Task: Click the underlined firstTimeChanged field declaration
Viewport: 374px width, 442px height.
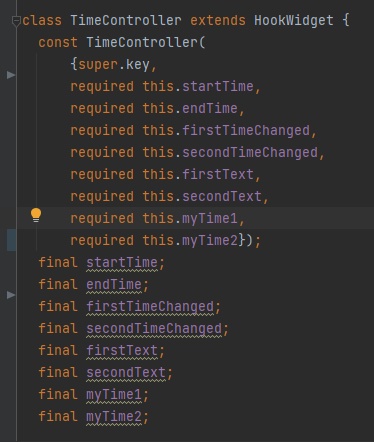Action: click(x=150, y=307)
